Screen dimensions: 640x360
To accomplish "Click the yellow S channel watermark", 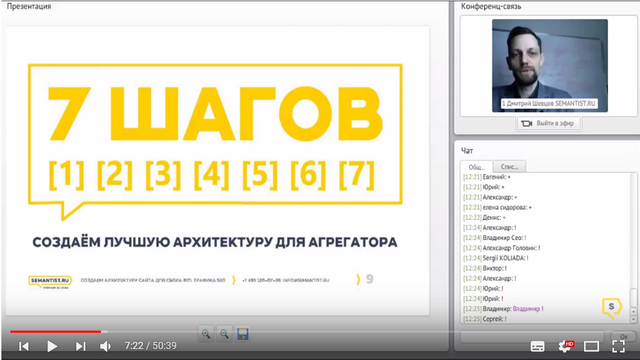I will coord(611,307).
